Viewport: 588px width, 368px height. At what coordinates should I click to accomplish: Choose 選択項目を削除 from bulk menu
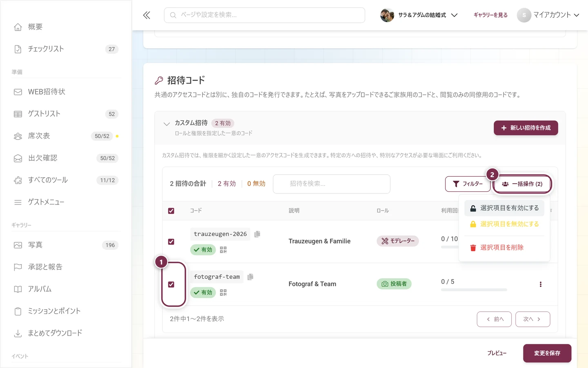[x=504, y=247]
